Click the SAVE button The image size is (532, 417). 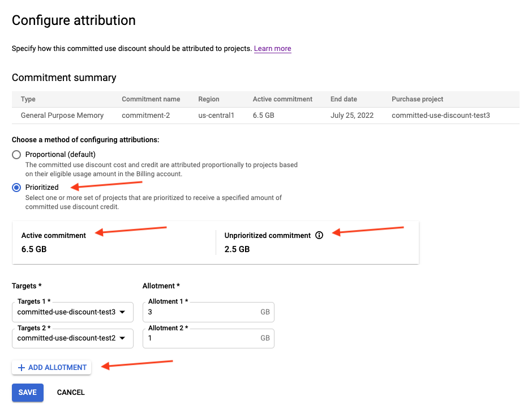[x=27, y=392]
